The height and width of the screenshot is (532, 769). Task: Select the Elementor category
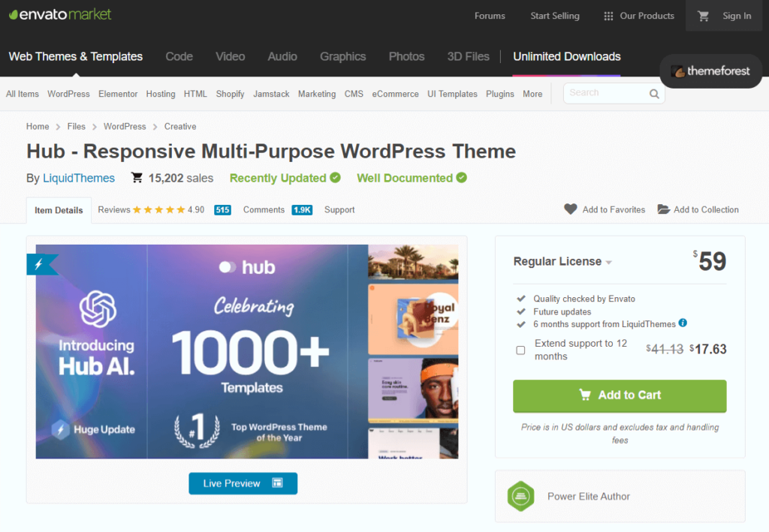click(x=118, y=94)
